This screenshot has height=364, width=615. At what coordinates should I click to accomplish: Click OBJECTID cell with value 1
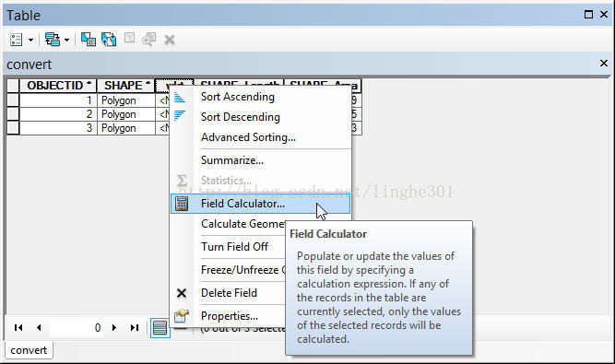pyautogui.click(x=58, y=100)
